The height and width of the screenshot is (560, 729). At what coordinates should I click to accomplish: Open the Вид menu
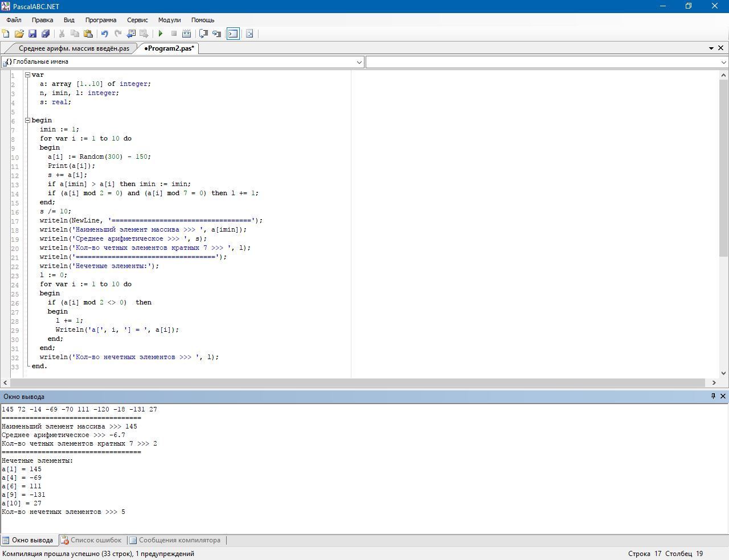tap(69, 20)
